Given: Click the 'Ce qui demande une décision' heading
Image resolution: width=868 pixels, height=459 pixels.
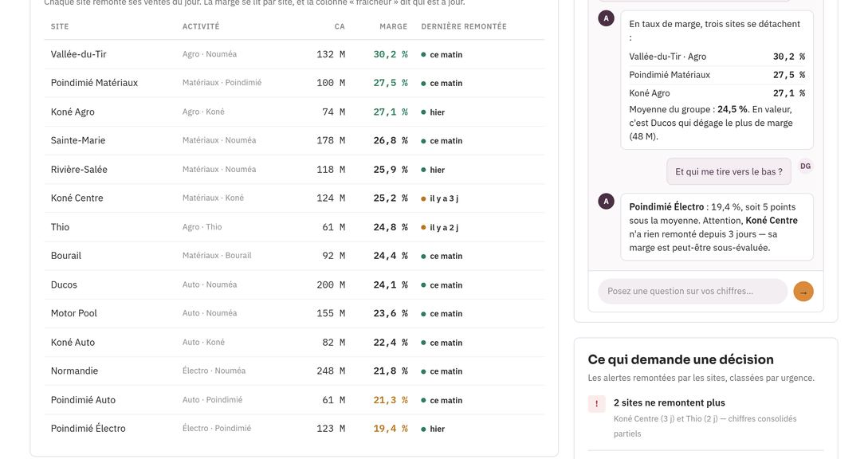Looking at the screenshot, I should pos(681,359).
